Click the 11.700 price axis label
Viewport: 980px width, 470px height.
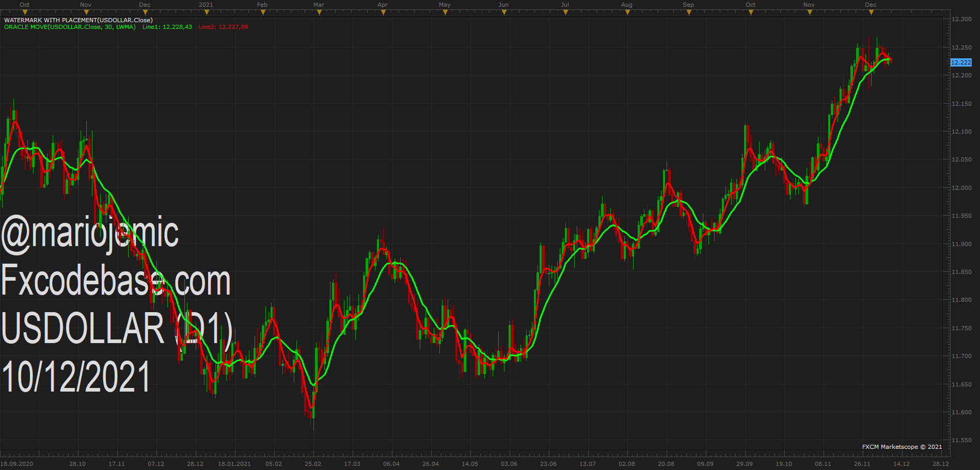[x=961, y=356]
